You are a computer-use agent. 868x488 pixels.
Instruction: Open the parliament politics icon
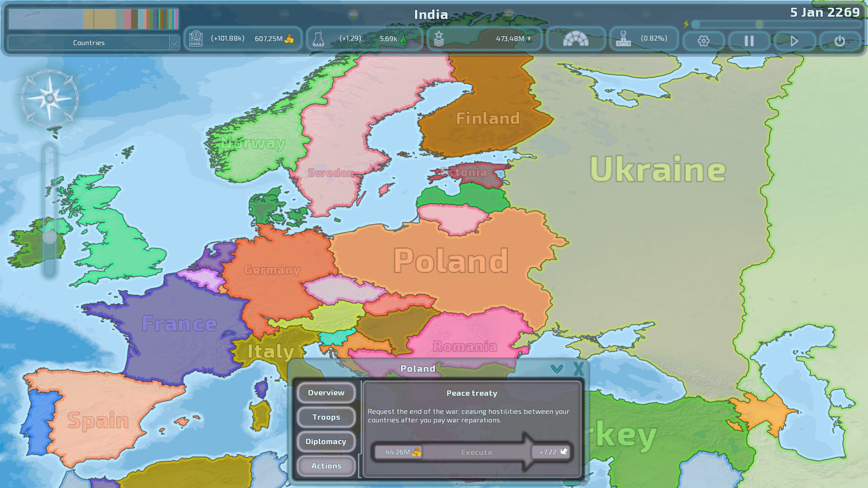pos(576,39)
